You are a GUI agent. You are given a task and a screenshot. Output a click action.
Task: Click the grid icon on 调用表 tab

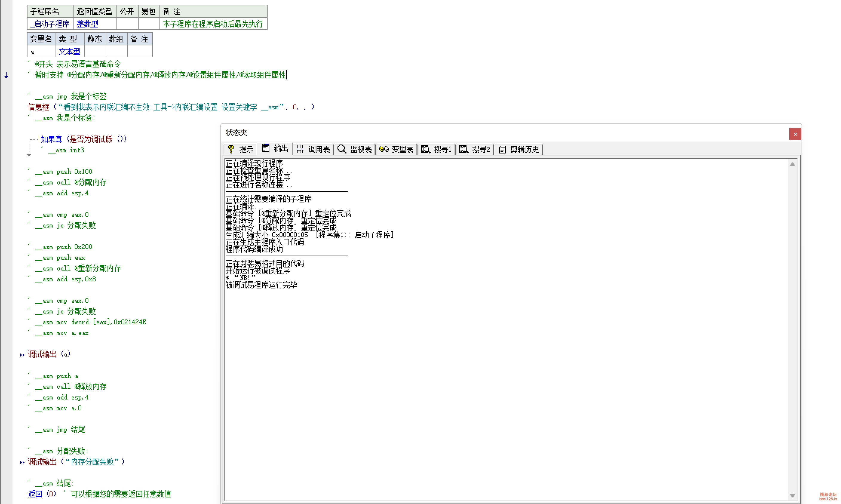coord(300,149)
